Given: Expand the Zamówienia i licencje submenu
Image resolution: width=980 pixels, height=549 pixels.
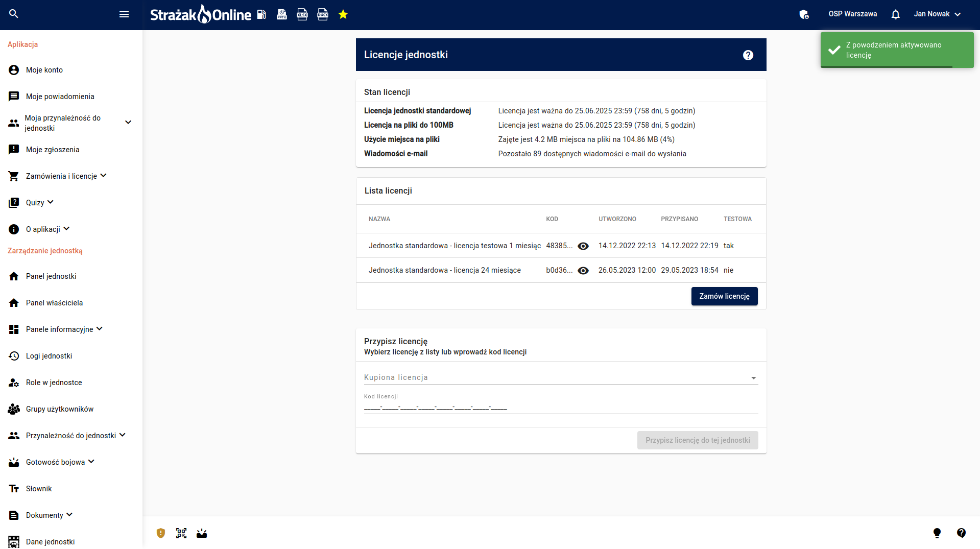Looking at the screenshot, I should (x=104, y=176).
